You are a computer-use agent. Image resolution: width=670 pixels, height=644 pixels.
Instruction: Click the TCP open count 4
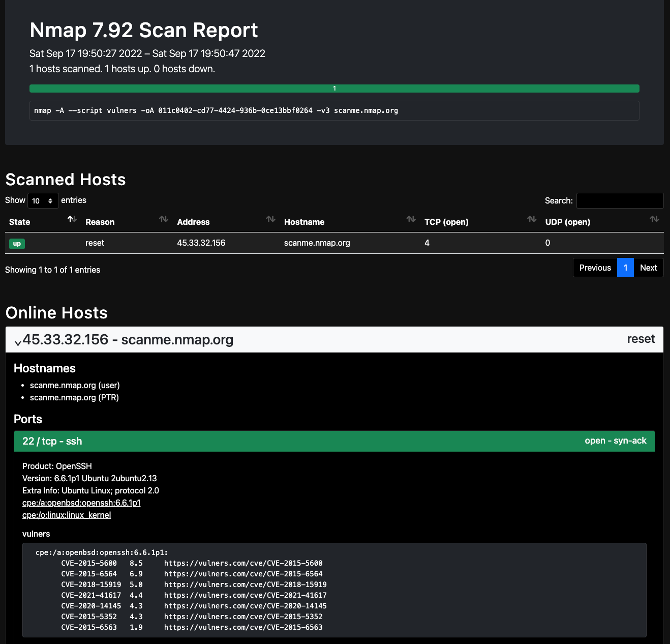[x=427, y=243]
